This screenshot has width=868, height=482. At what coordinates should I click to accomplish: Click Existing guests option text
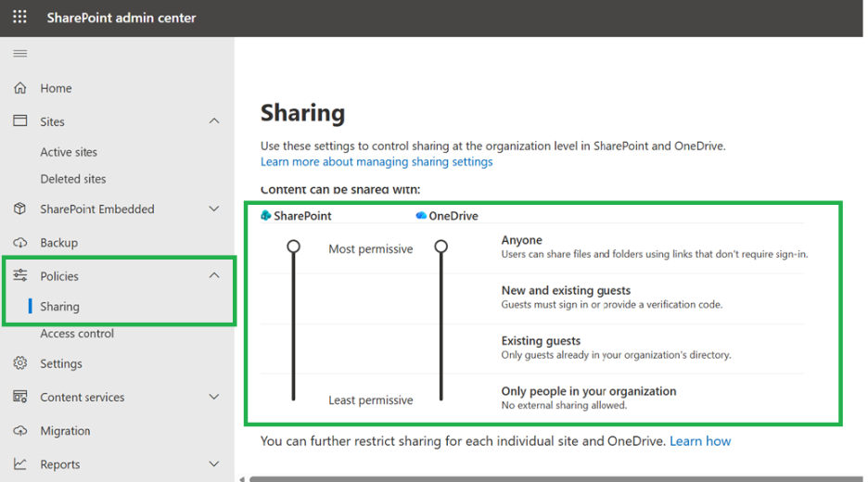coord(541,341)
